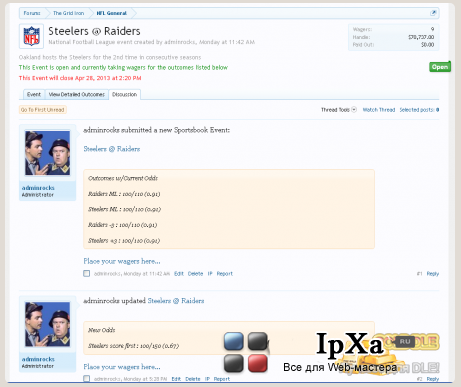Click the Discussion tab

125,95
